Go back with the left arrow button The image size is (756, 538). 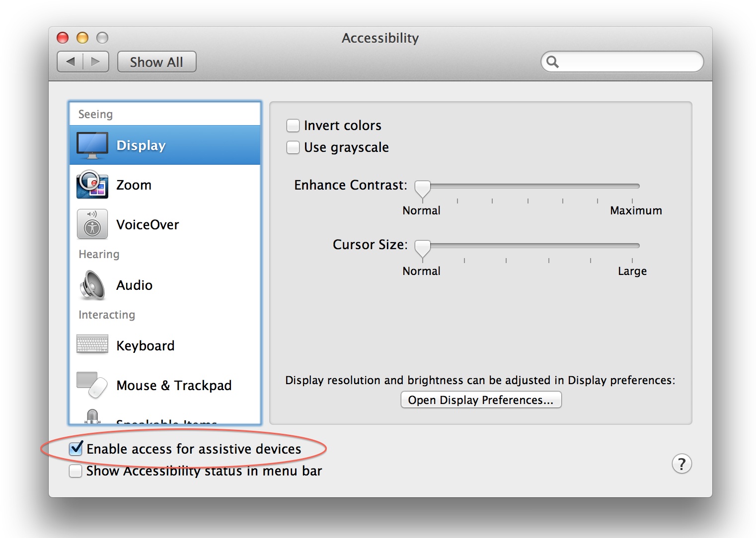tap(70, 62)
